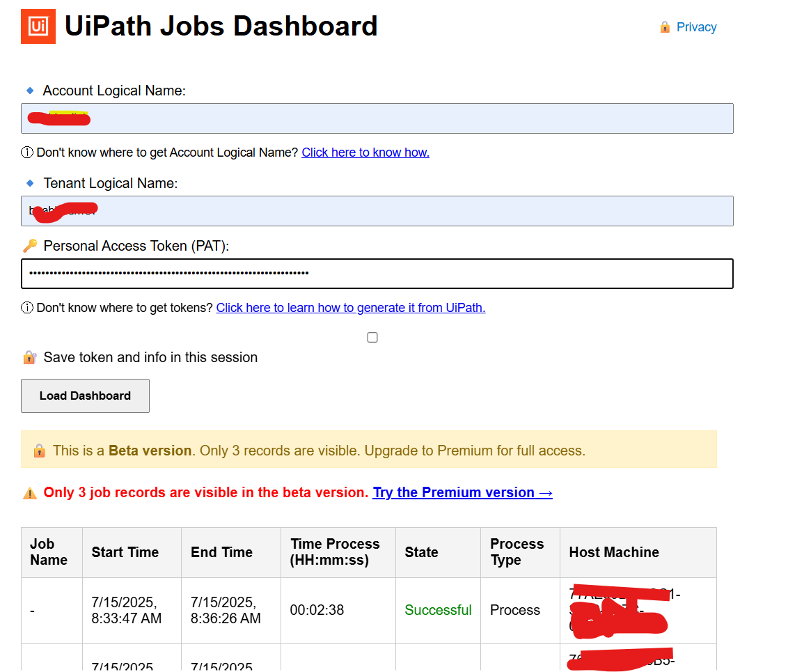
Task: Click the key icon beside Personal Access Token
Action: click(30, 246)
